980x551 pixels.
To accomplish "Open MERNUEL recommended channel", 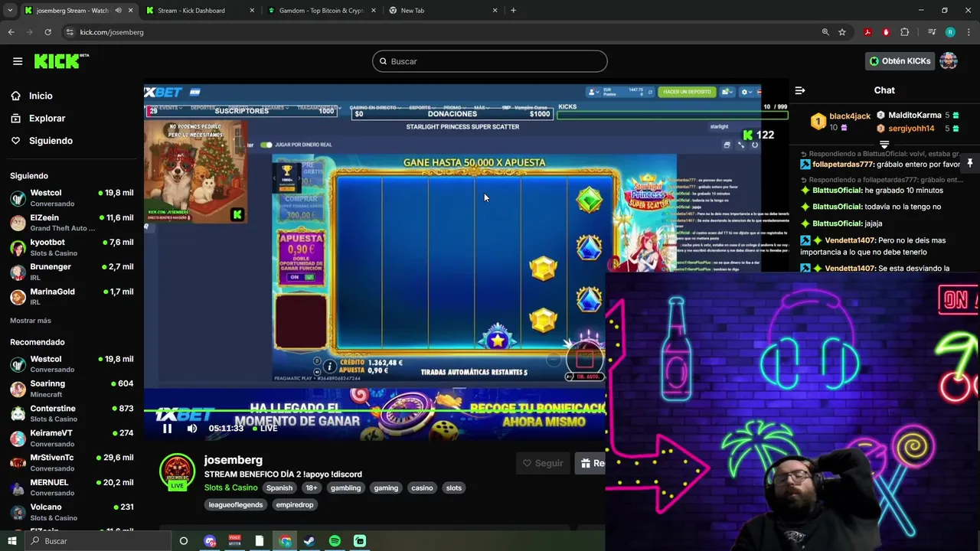I will pyautogui.click(x=72, y=487).
